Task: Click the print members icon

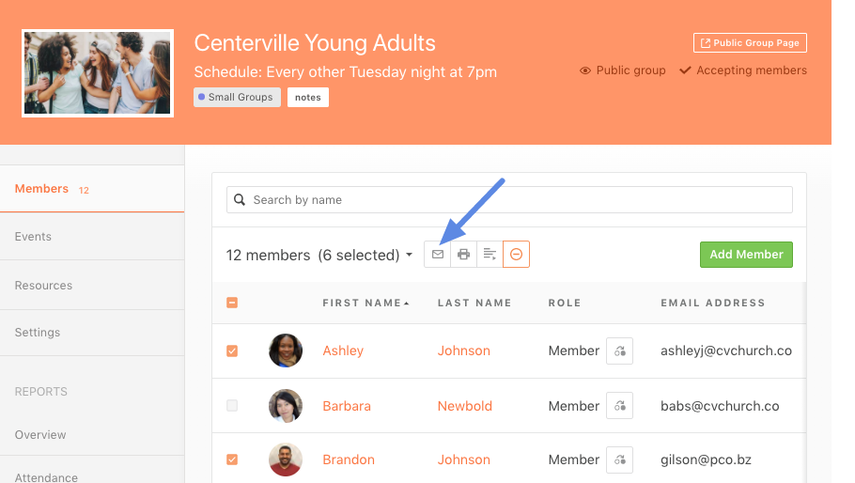Action: click(463, 255)
